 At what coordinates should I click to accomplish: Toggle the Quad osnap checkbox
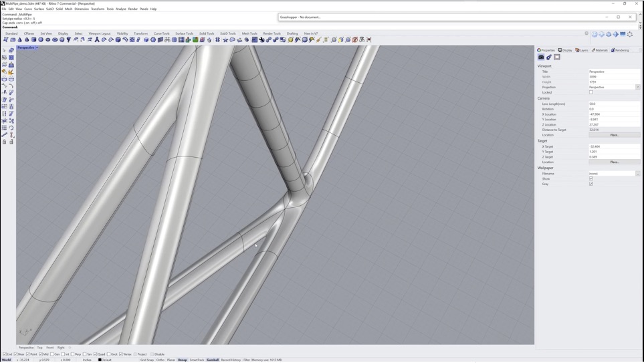[95, 354]
